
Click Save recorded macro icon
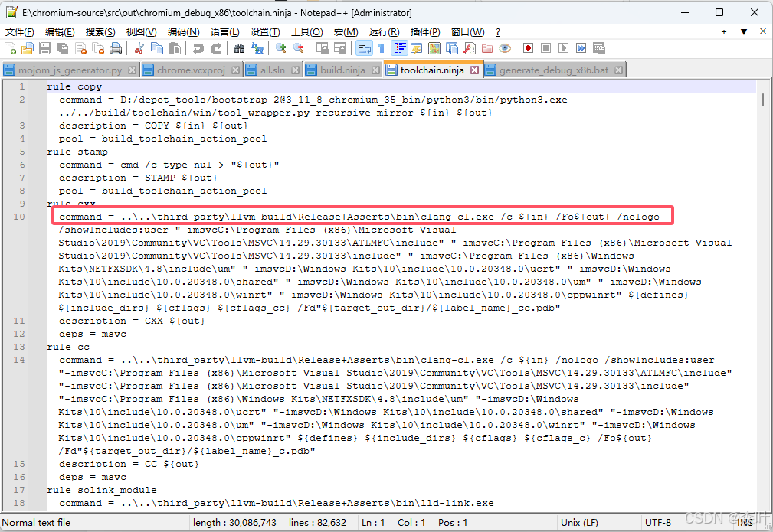point(599,48)
